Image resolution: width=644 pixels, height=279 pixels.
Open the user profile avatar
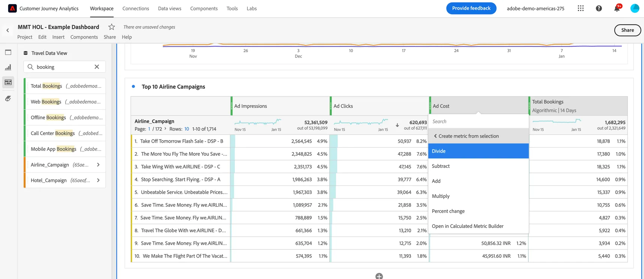(x=635, y=8)
